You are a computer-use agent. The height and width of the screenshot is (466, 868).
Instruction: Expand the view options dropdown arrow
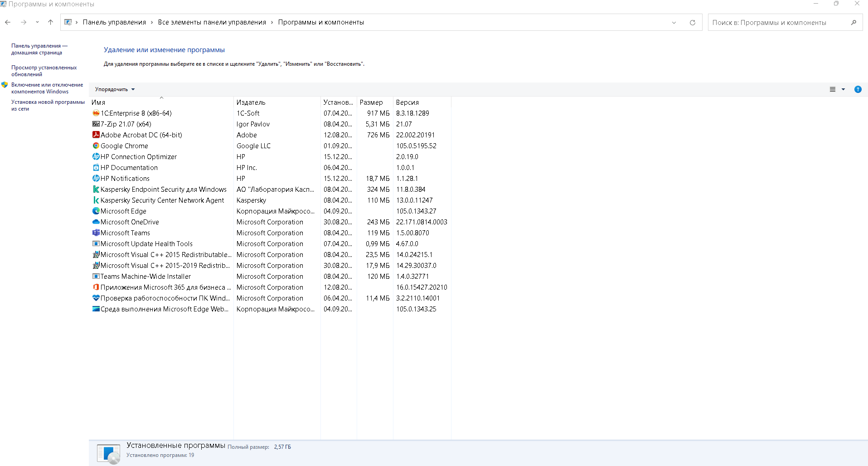pyautogui.click(x=844, y=89)
